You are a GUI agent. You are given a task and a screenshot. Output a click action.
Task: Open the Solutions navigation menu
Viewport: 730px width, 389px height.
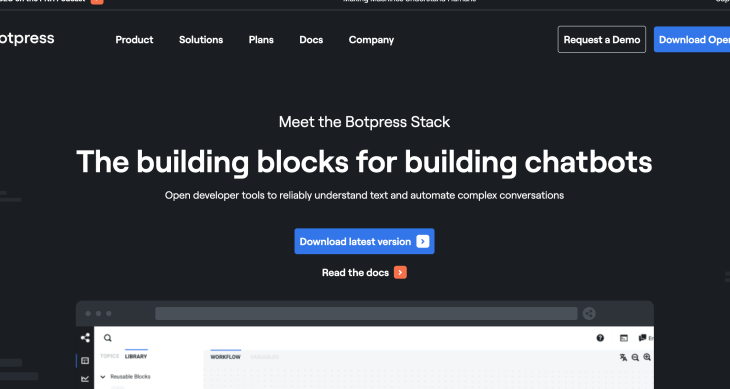pos(201,40)
